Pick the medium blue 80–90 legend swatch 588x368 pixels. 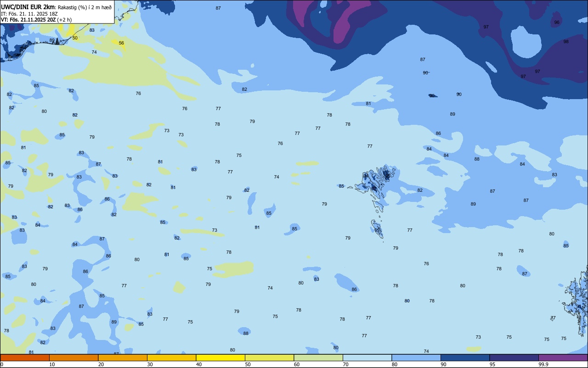coord(416,357)
